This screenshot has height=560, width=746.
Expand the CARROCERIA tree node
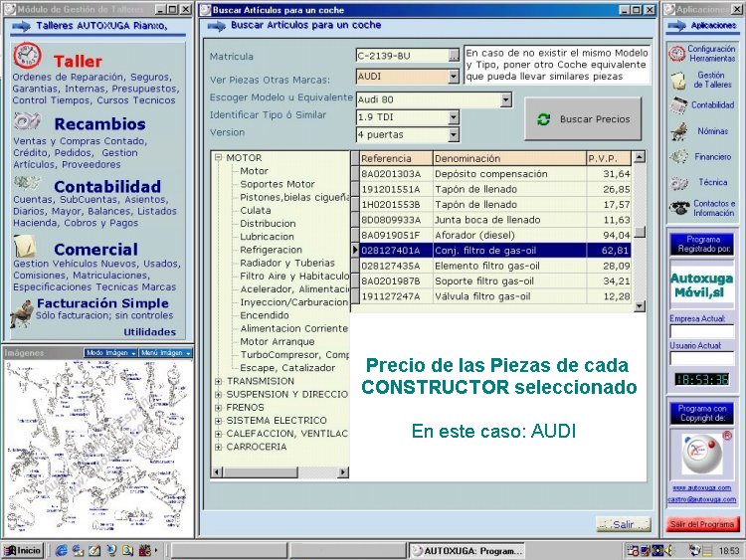[219, 447]
